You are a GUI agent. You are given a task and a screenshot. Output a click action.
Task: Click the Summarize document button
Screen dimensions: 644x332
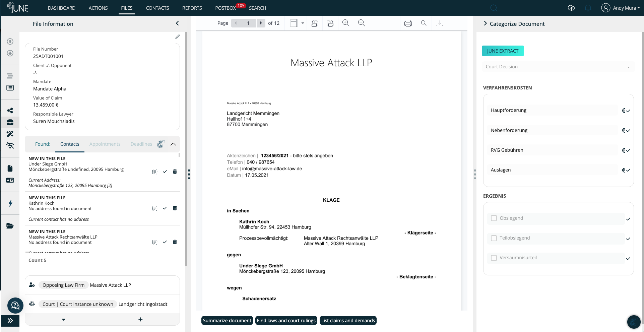coord(227,320)
